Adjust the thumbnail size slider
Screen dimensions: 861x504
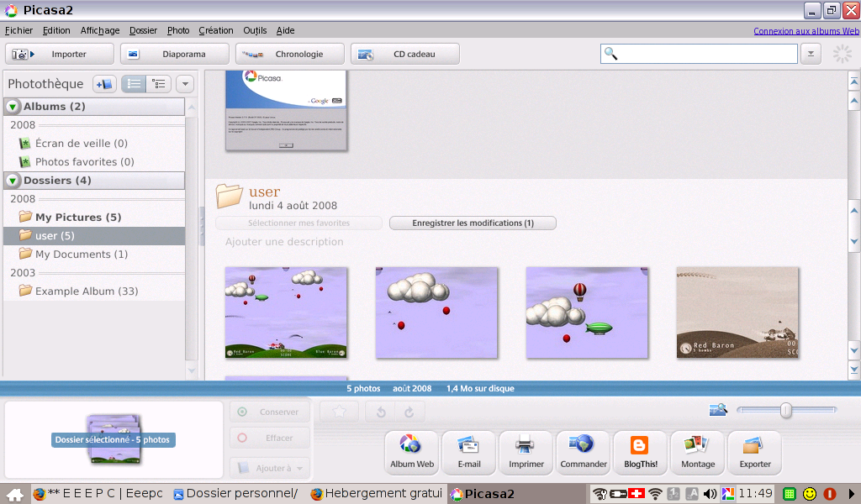(x=786, y=410)
